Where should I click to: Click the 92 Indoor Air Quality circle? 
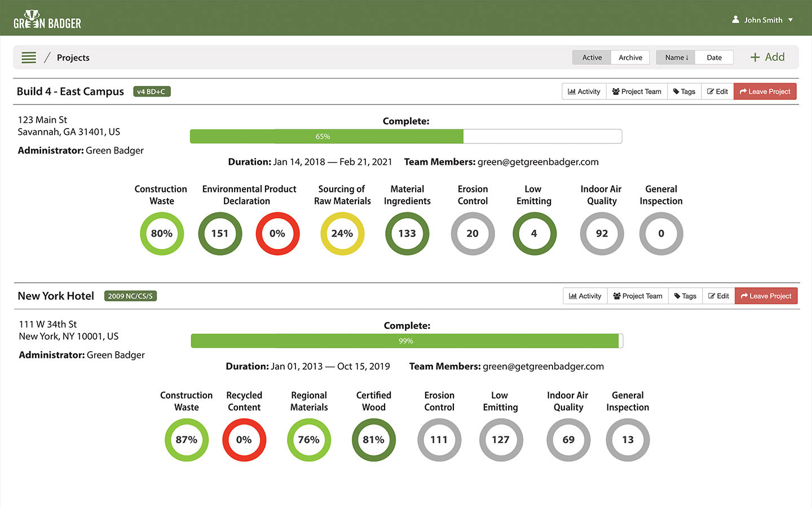click(x=602, y=234)
